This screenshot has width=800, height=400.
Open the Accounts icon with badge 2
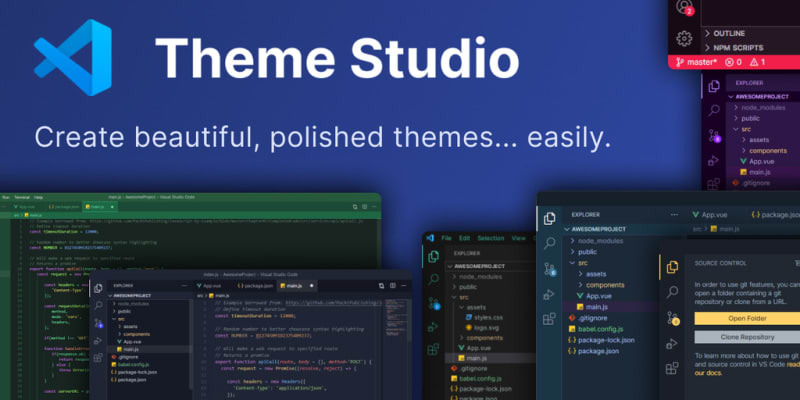click(685, 7)
